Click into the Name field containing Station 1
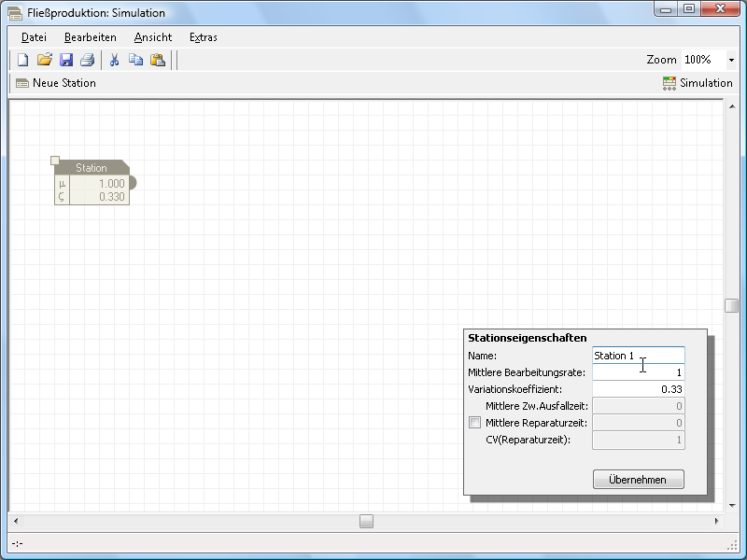 (x=638, y=356)
